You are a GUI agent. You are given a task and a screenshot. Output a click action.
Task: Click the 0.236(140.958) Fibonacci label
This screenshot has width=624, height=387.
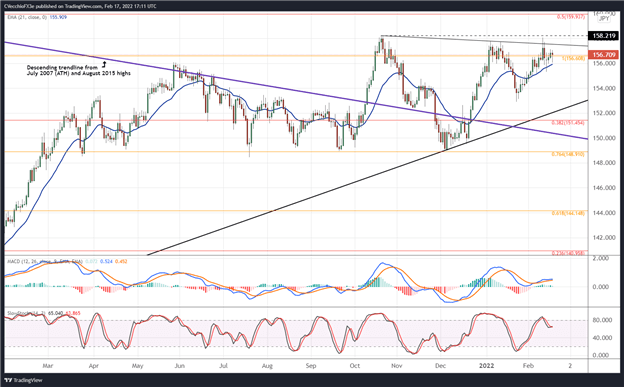point(568,253)
